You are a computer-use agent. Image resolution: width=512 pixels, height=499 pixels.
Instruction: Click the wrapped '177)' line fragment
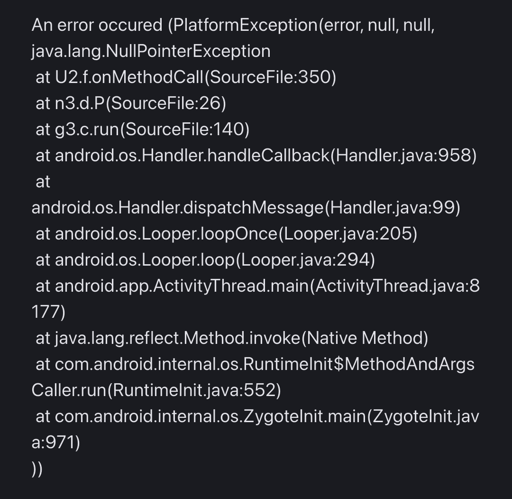click(x=49, y=312)
